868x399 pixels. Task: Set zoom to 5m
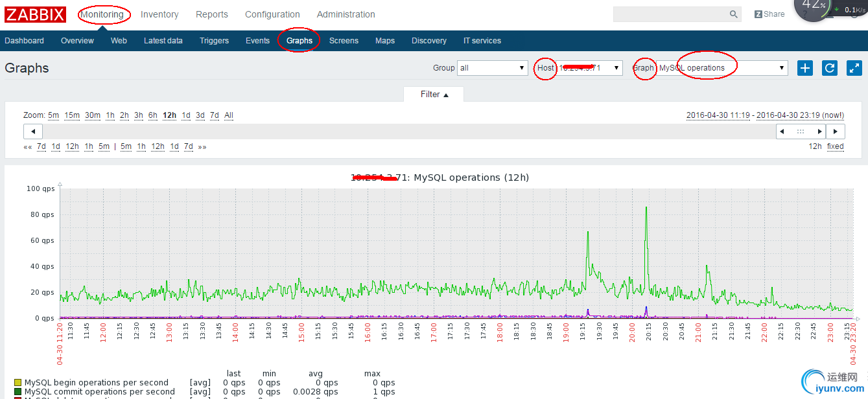click(53, 115)
